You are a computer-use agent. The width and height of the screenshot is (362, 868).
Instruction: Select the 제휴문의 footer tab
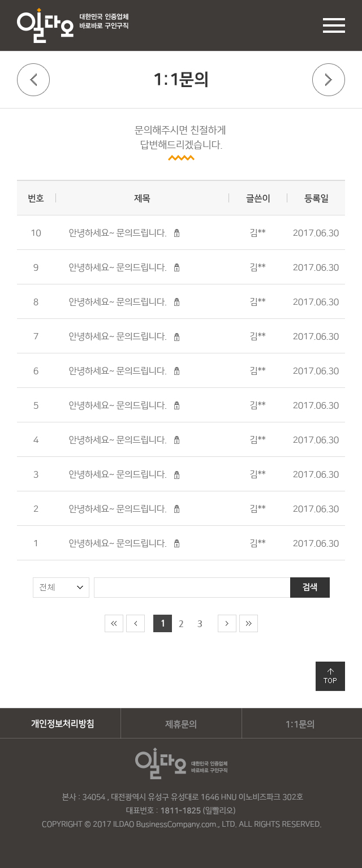(x=180, y=723)
